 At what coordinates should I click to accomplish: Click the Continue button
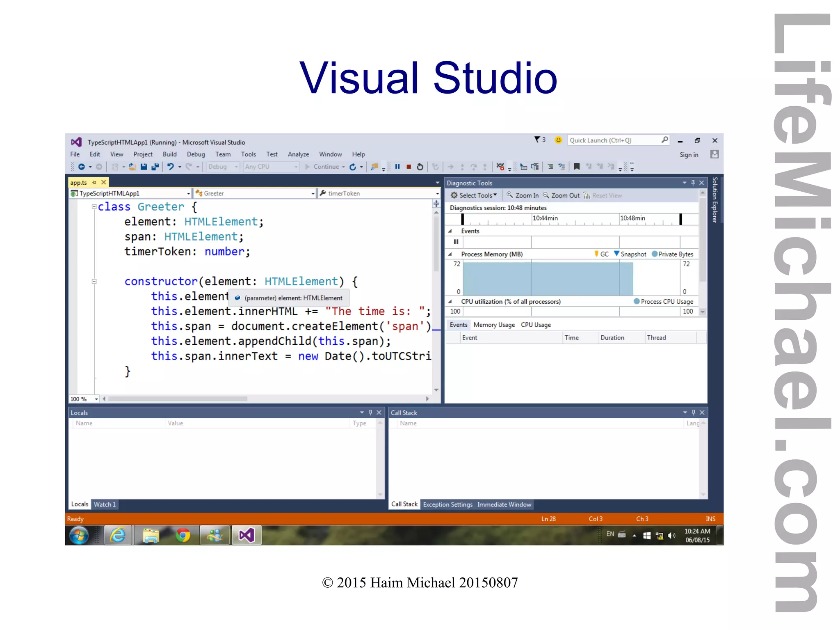point(322,167)
